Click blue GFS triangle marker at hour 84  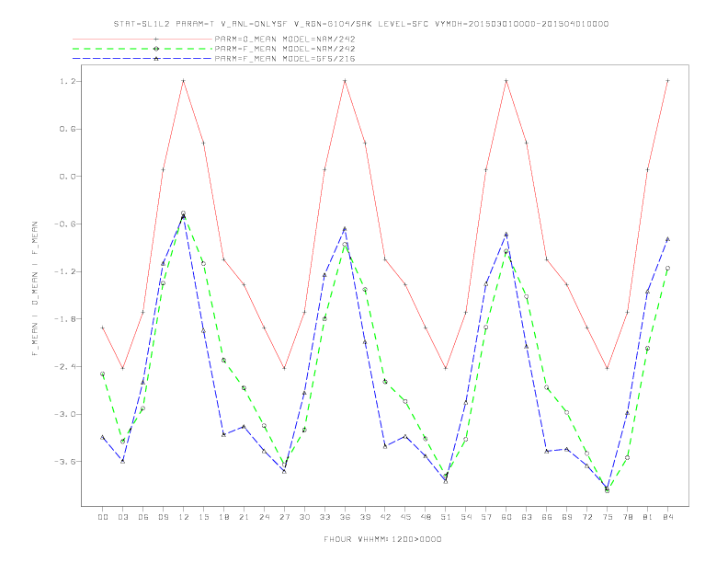(x=667, y=239)
